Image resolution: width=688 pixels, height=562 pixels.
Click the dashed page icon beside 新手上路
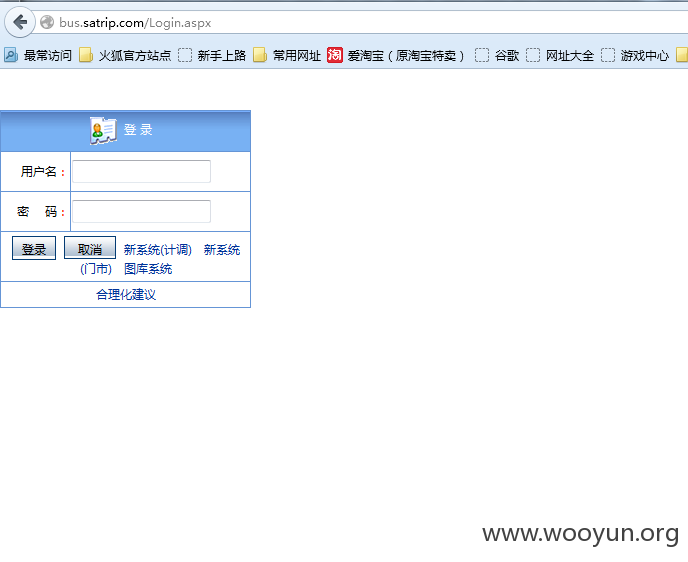click(x=185, y=55)
